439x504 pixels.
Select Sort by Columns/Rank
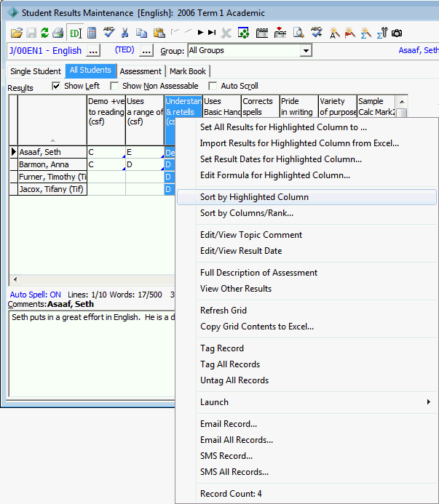tap(307, 213)
